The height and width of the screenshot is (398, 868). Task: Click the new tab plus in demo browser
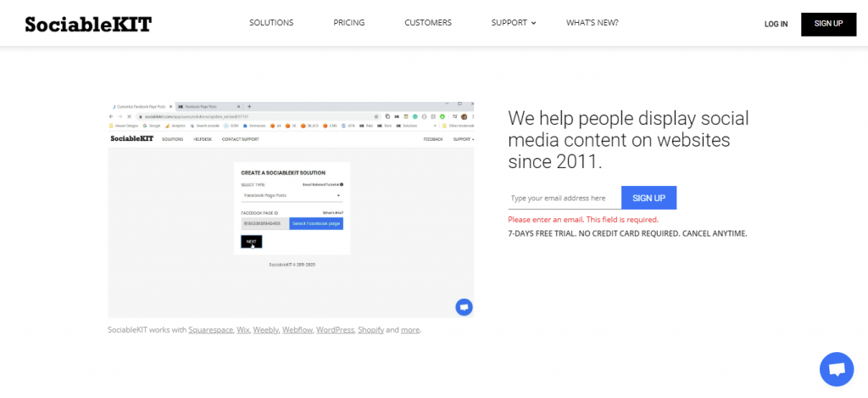[249, 106]
